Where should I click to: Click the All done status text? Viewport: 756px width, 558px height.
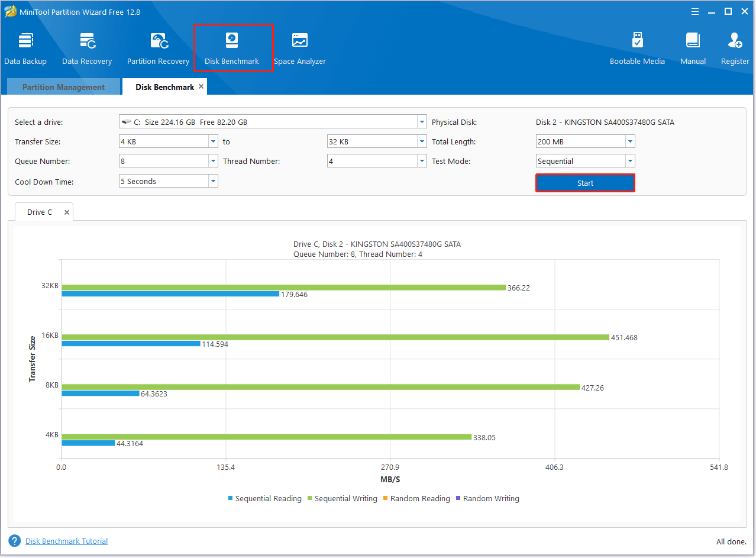click(x=732, y=541)
